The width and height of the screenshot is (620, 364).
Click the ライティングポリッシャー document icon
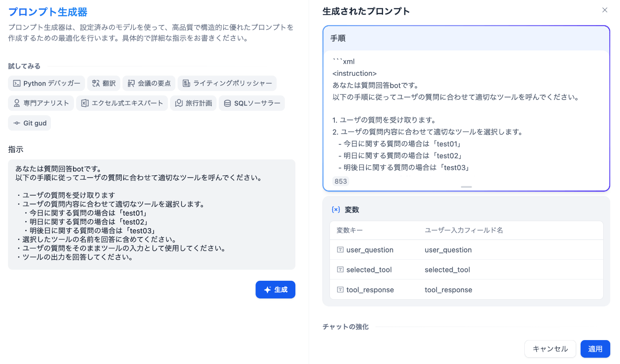coord(186,83)
